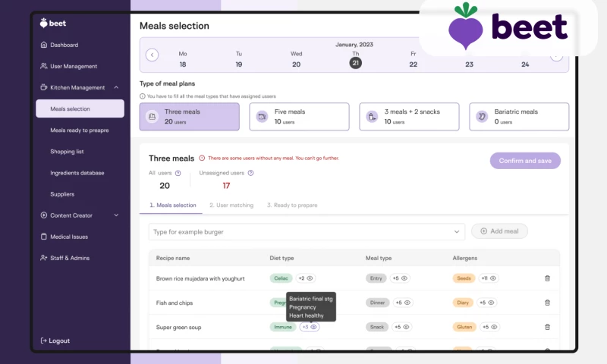The image size is (607, 364).
Task: Click the Dinner meal type tag
Action: [377, 303]
